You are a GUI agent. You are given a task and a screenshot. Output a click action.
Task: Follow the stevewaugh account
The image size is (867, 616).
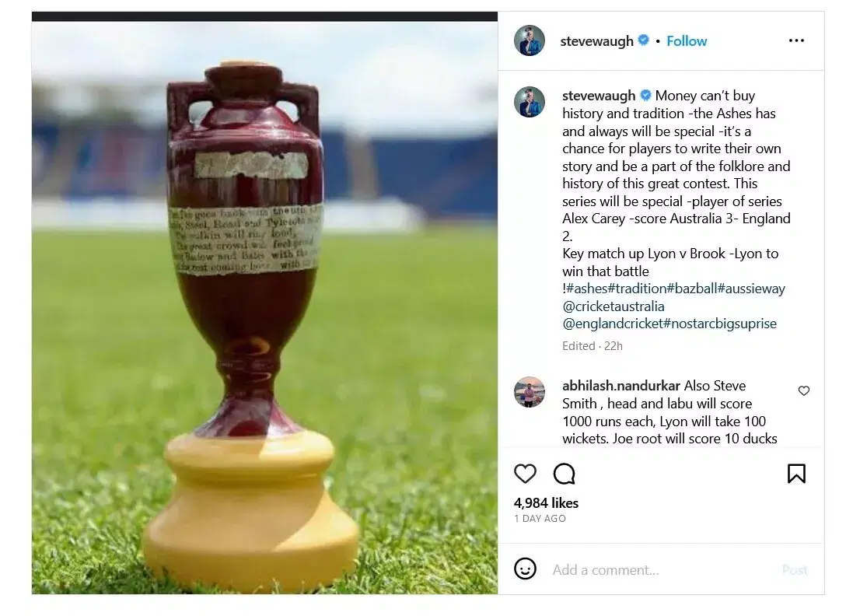[686, 41]
